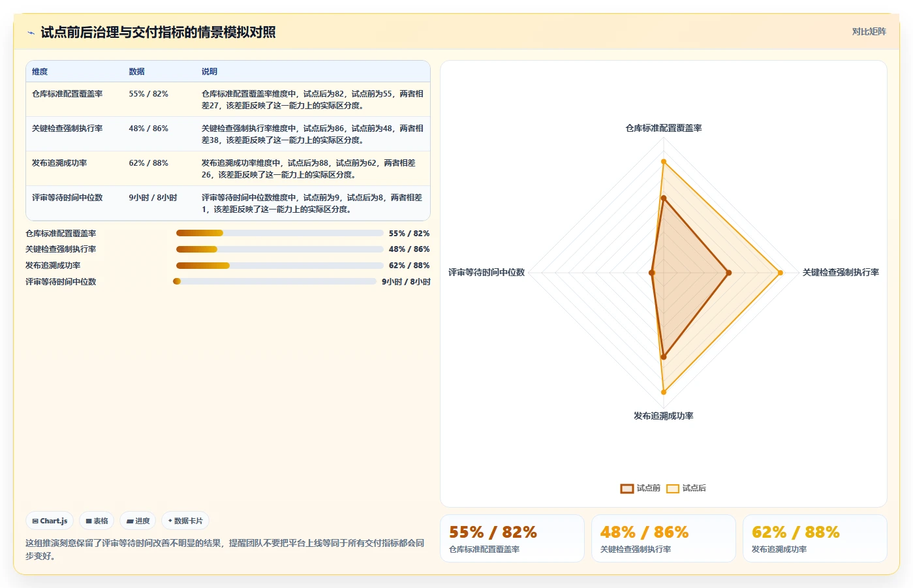Click the 试点前 point on 仓库标准配置覆盖率 axis
Screen dimensions: 913x588
point(664,198)
